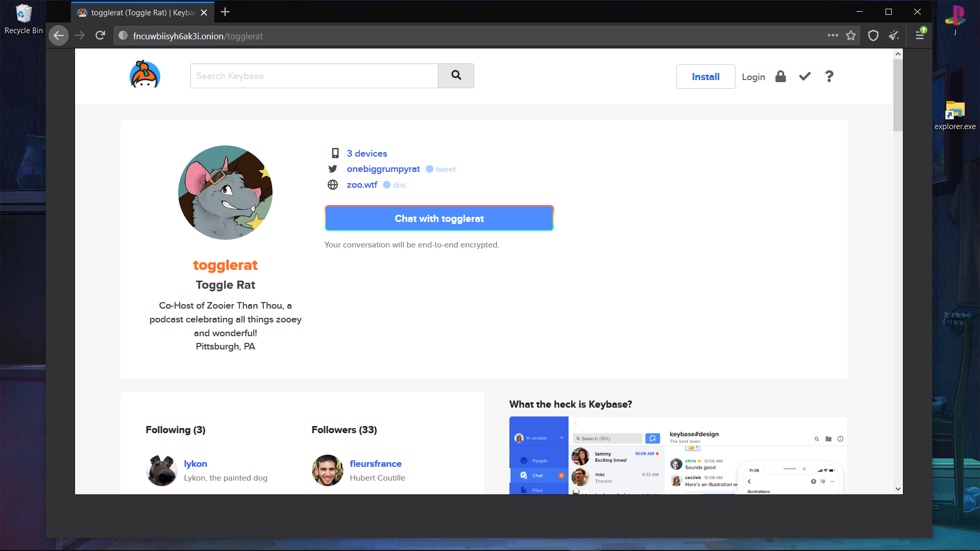Image resolution: width=980 pixels, height=551 pixels.
Task: Click the Login link
Action: point(753,77)
